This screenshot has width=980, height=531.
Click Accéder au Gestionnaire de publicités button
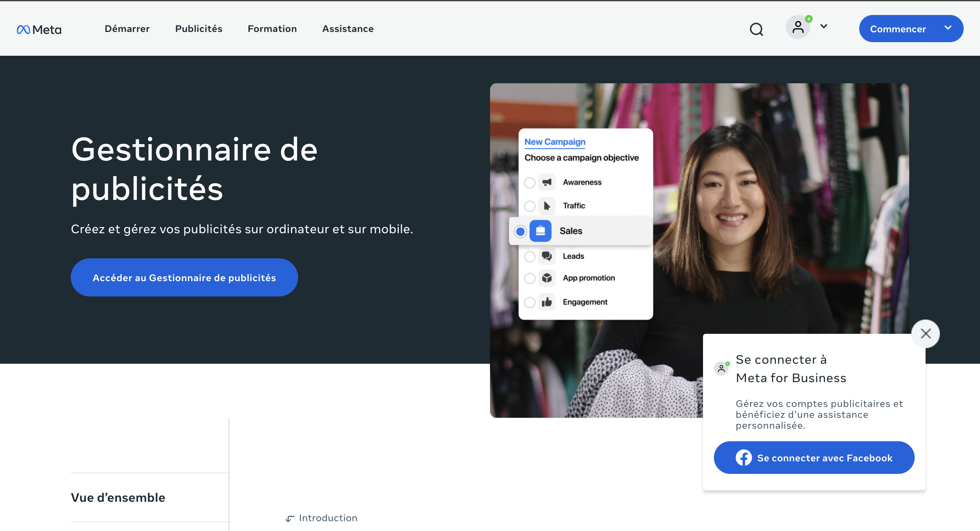point(184,277)
